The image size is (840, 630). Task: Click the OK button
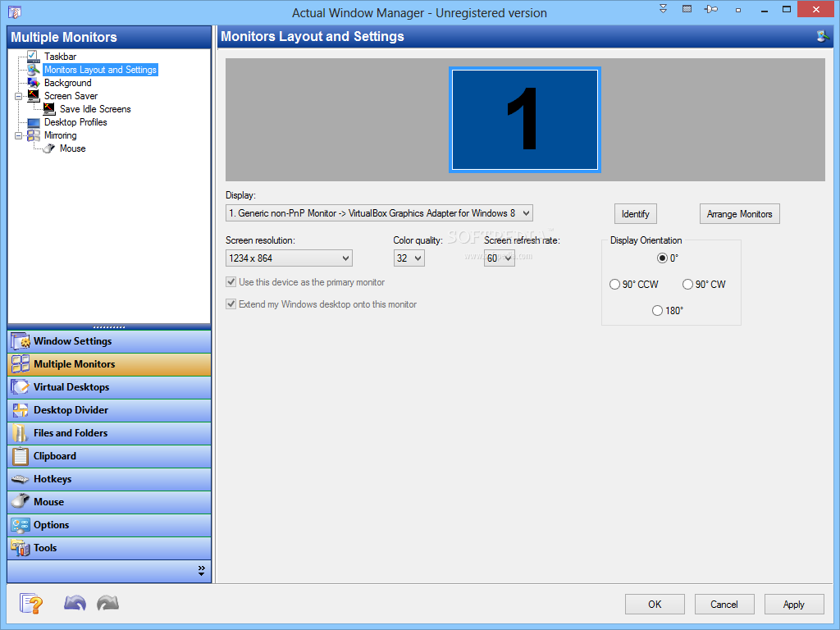[x=655, y=605]
